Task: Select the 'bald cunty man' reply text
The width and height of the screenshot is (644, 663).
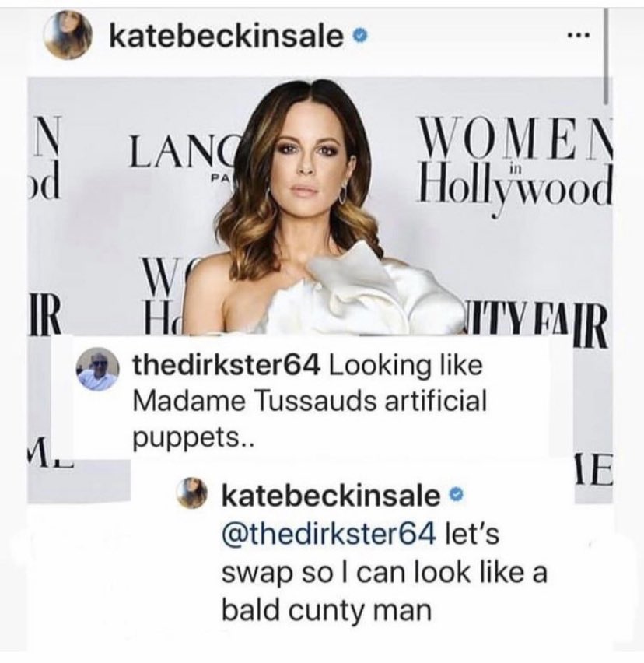Action: coord(327,611)
